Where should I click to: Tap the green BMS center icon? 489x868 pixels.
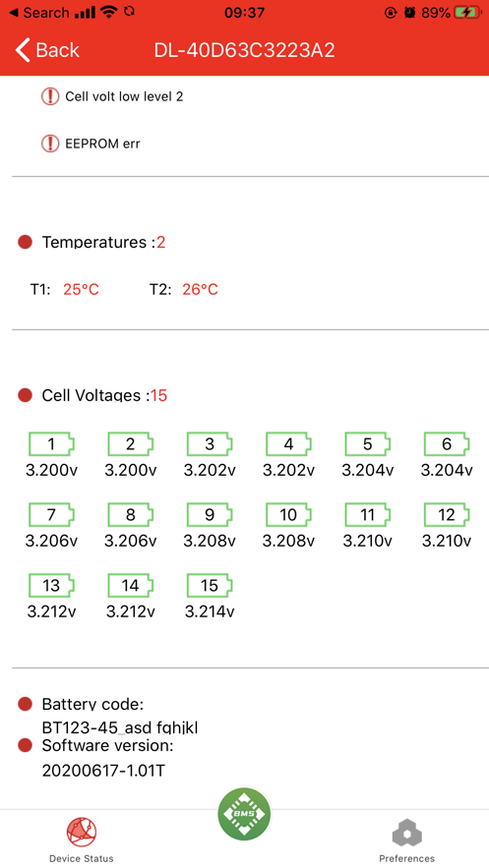pyautogui.click(x=244, y=814)
